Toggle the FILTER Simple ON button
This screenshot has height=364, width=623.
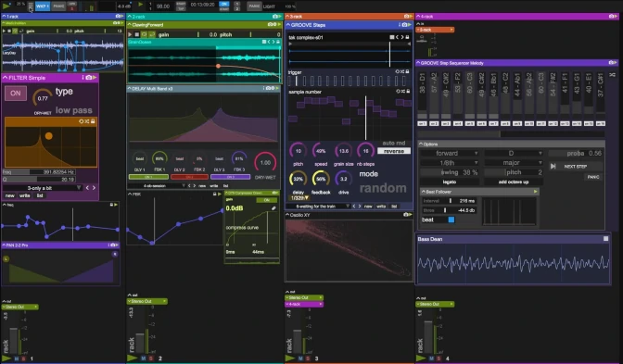16,94
